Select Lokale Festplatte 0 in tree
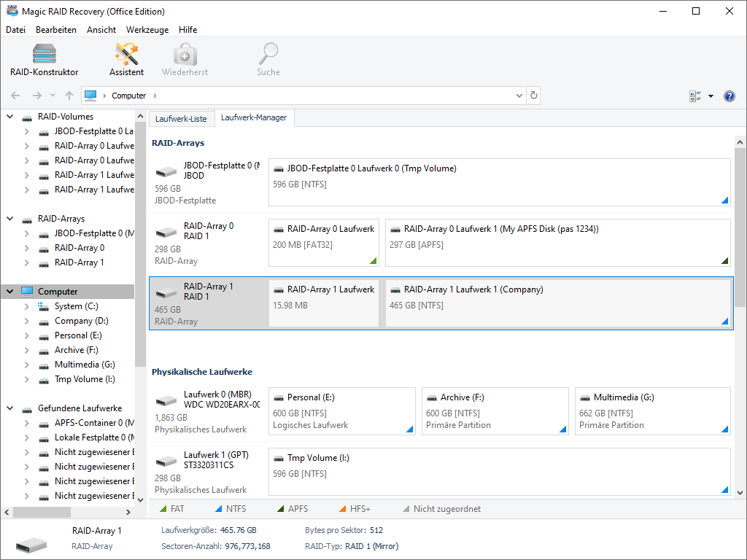The image size is (747, 560). [94, 437]
